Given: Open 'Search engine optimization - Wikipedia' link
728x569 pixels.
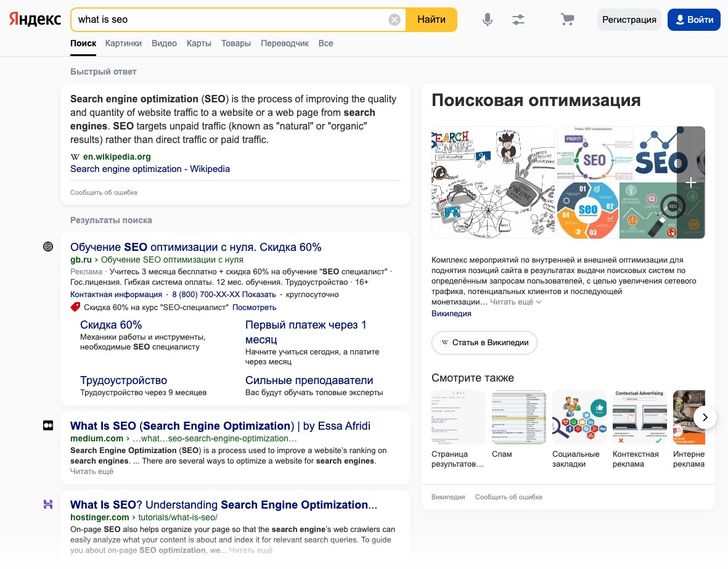Looking at the screenshot, I should (150, 169).
